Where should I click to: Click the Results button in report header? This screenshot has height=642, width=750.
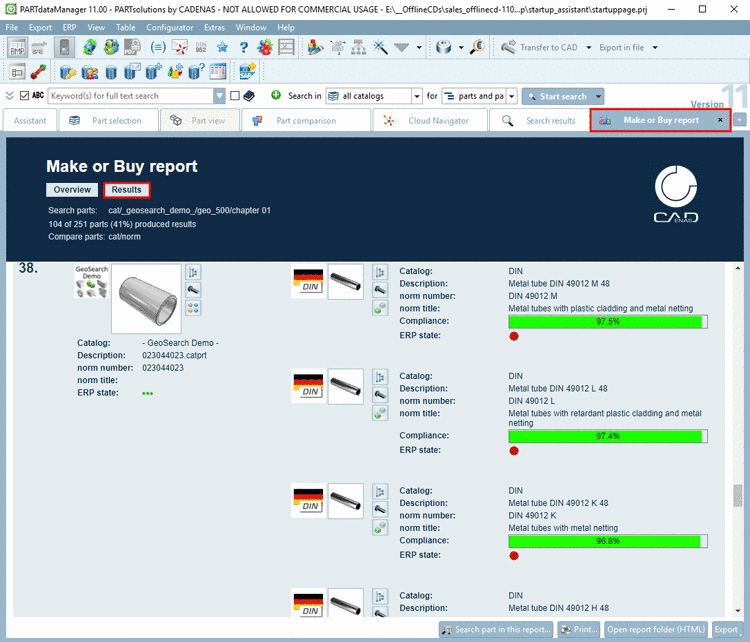pyautogui.click(x=127, y=189)
